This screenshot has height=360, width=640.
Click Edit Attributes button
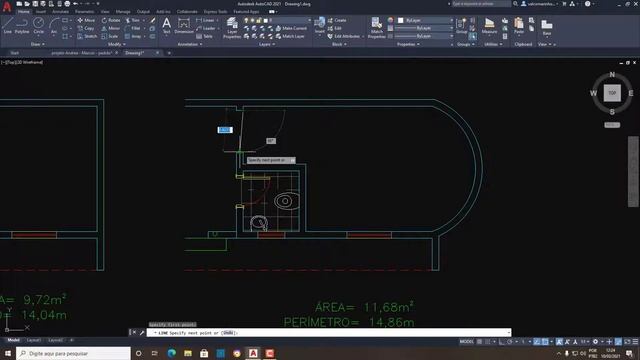point(344,36)
